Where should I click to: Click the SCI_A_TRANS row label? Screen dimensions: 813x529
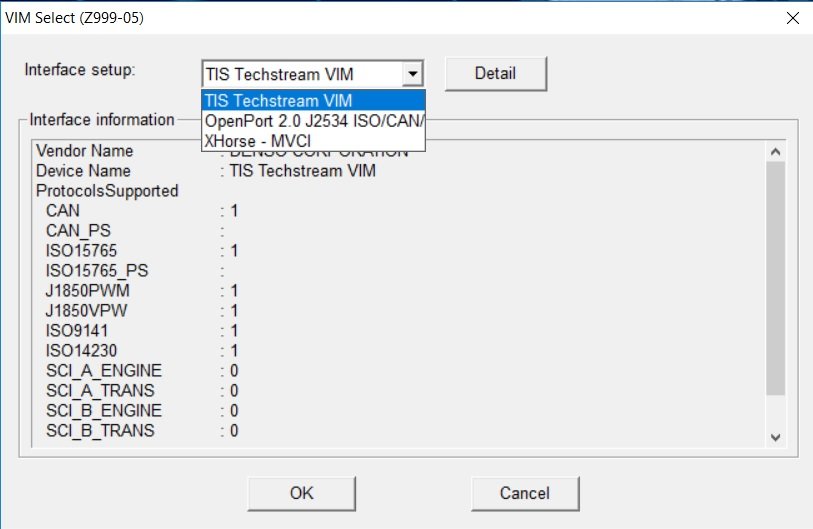point(100,391)
